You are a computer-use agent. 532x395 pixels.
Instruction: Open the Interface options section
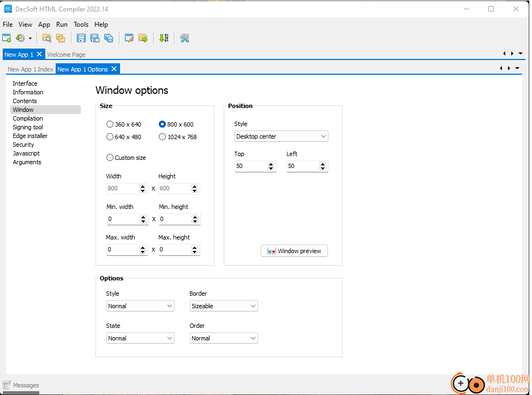[25, 83]
